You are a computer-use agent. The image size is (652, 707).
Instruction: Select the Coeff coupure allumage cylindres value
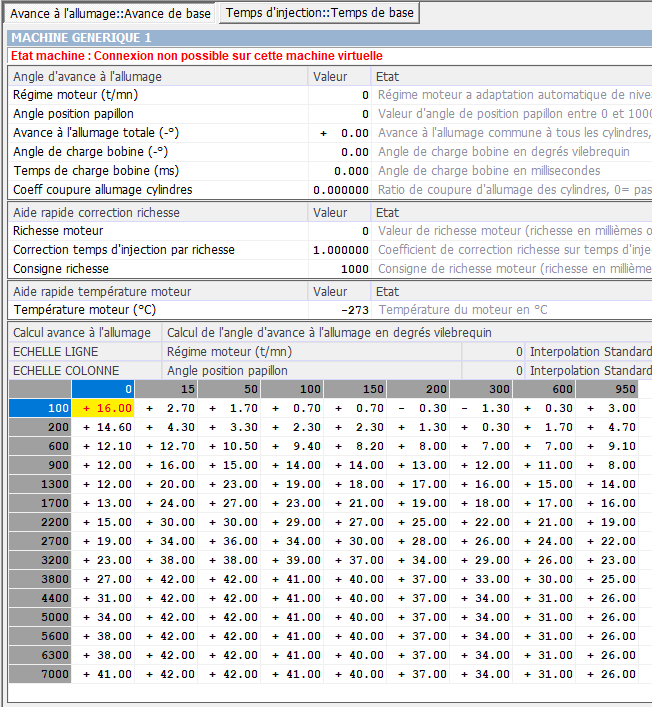[340, 190]
